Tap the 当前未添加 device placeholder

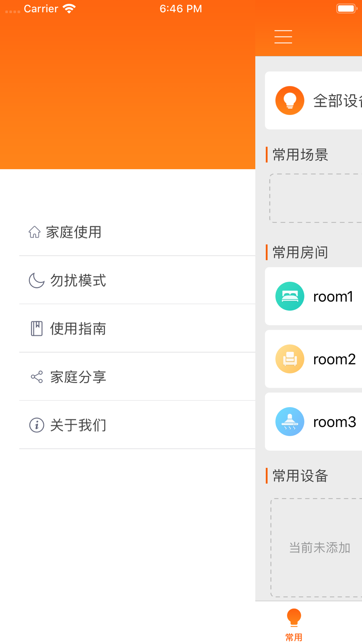[x=319, y=548]
